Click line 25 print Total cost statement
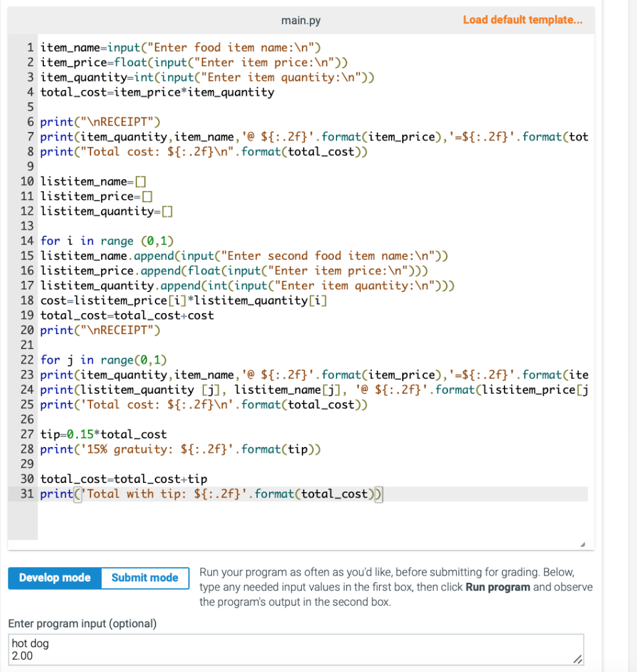The width and height of the screenshot is (637, 672). pyautogui.click(x=204, y=404)
